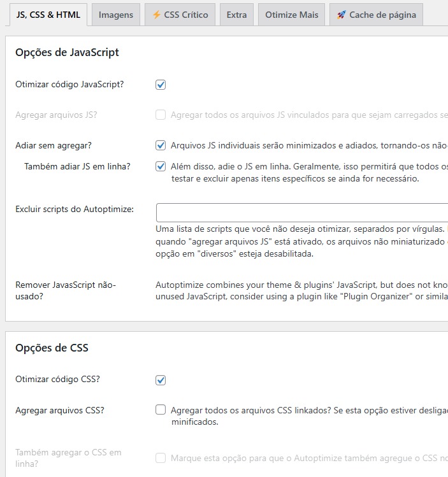Disable Também adiar JS em linha checkbox
Viewport: 448px width, 477px height.
pyautogui.click(x=161, y=166)
